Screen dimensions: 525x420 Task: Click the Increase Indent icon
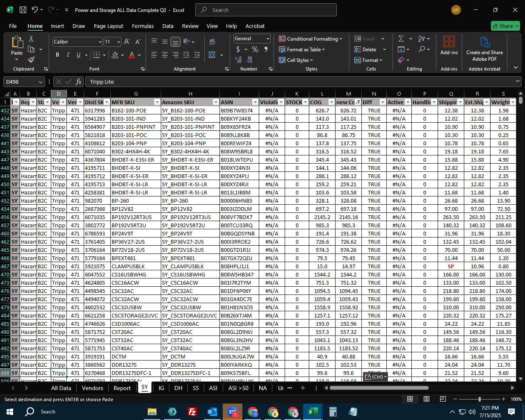click(x=197, y=55)
